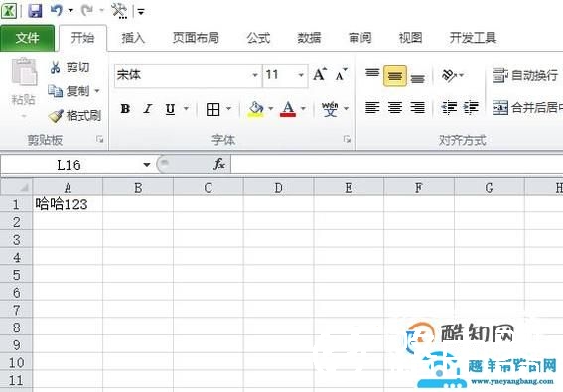Expand the font name dropdown arrow
The image size is (563, 392).
pos(255,75)
